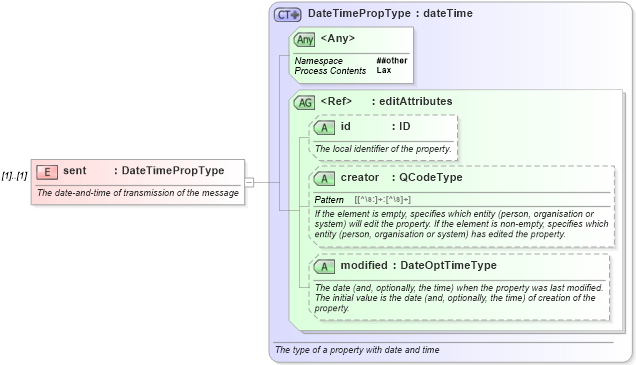Image resolution: width=636 pixels, height=365 pixels.
Task: Click the A icon beside modified
Action: [x=324, y=266]
